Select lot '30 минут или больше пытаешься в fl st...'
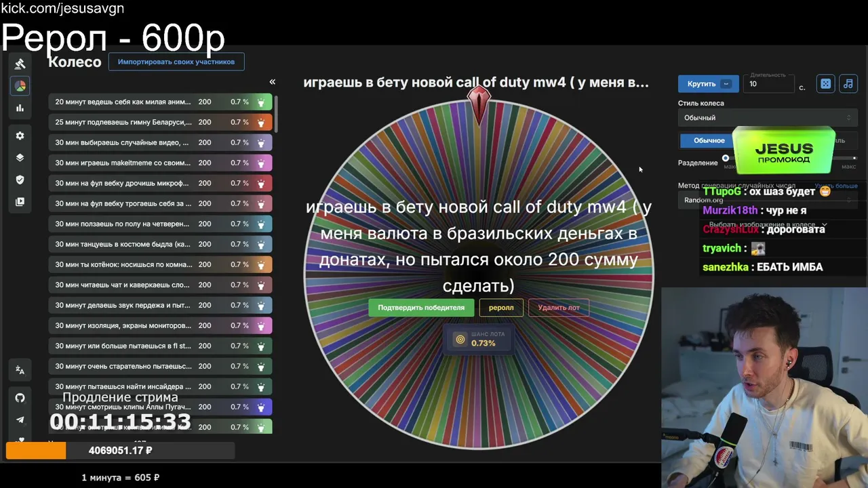868x488 pixels. click(x=160, y=346)
